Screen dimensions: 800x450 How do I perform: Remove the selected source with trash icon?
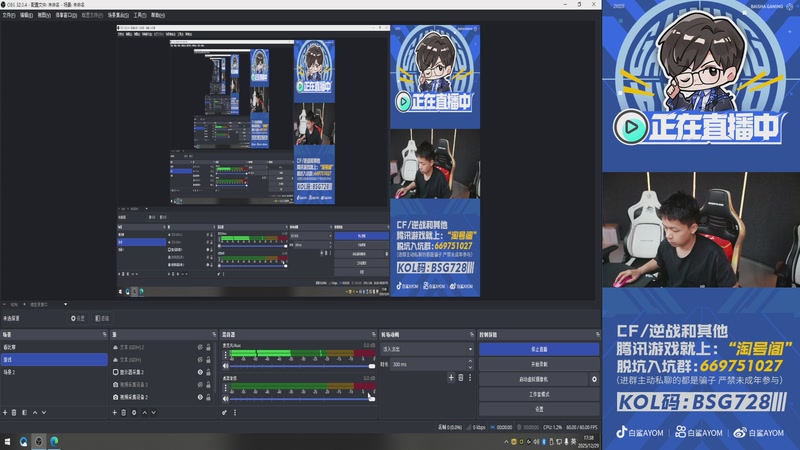123,412
